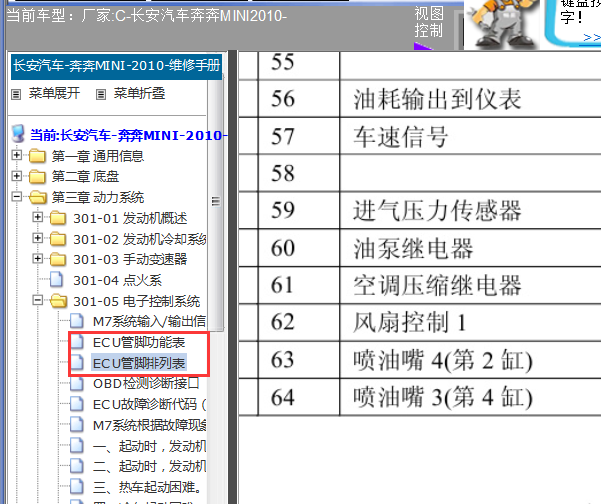Open the 三、热车起动困难 page
This screenshot has width=601, height=504.
pos(147,487)
